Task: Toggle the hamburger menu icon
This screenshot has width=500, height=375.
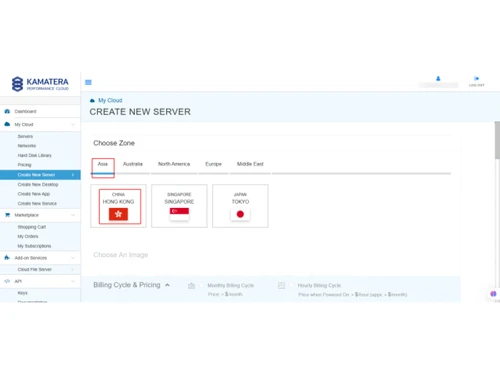Action: coord(88,82)
